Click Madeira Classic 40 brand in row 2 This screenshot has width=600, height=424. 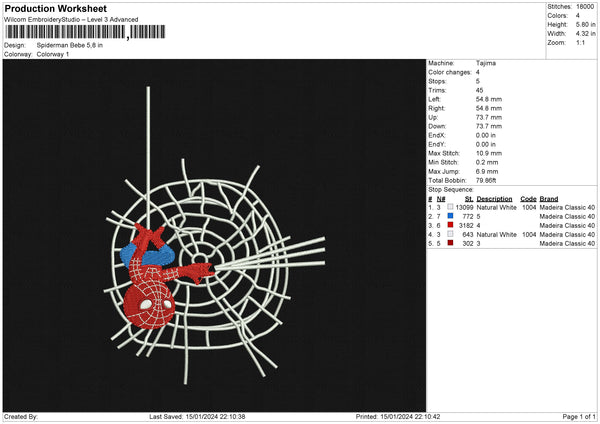[567, 217]
